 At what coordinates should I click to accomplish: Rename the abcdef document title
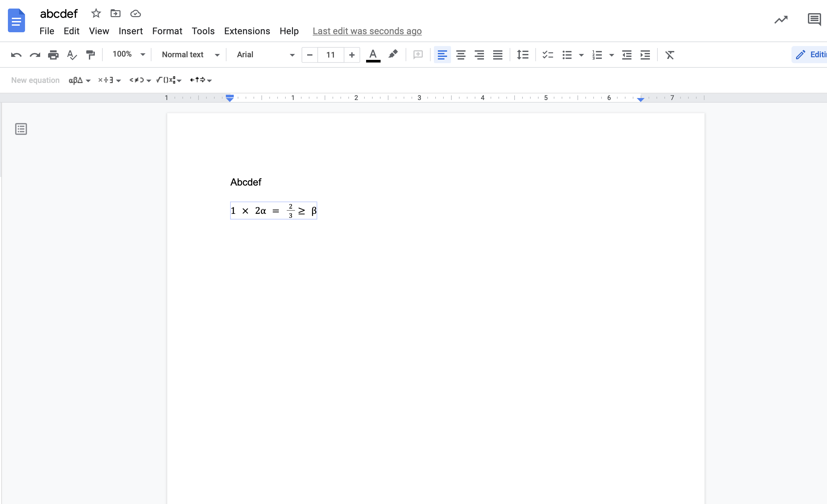coord(59,14)
